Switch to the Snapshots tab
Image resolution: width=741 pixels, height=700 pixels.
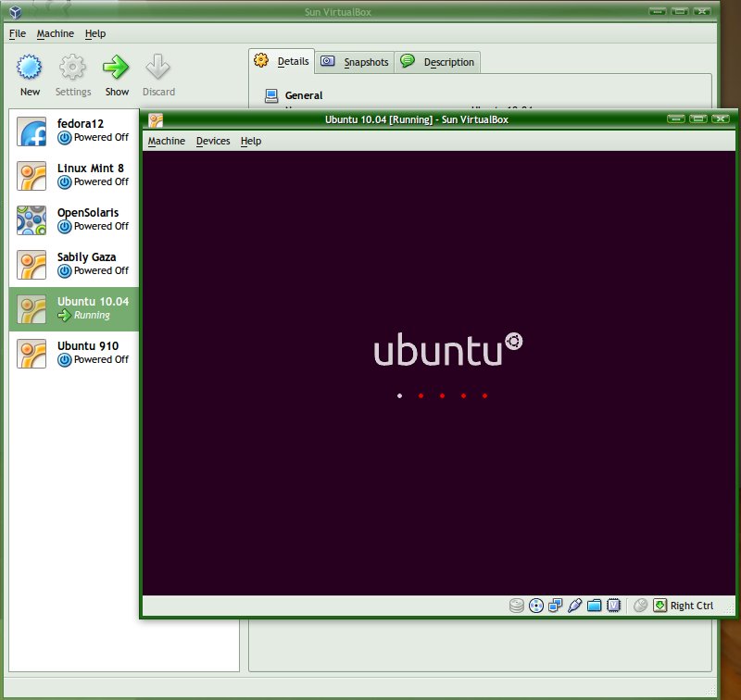[x=355, y=62]
